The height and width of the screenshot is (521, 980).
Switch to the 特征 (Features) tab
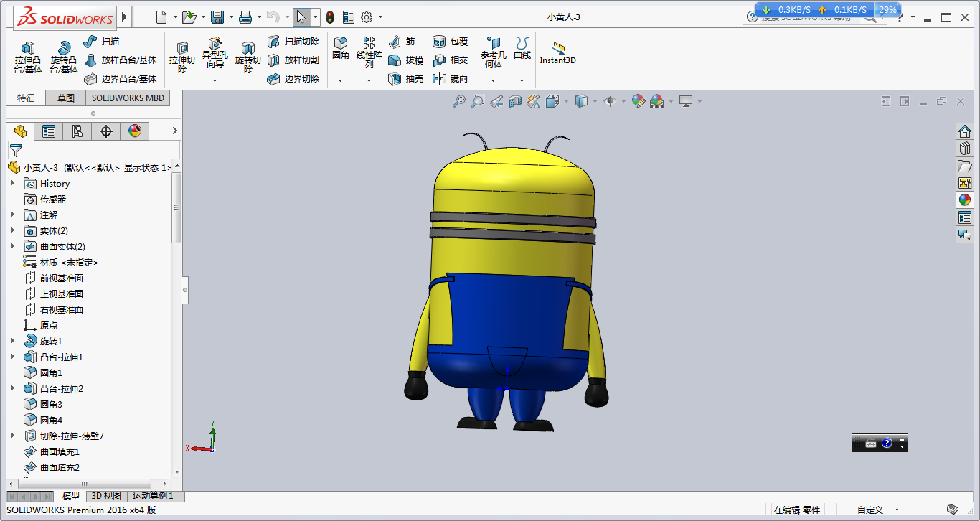pyautogui.click(x=26, y=98)
